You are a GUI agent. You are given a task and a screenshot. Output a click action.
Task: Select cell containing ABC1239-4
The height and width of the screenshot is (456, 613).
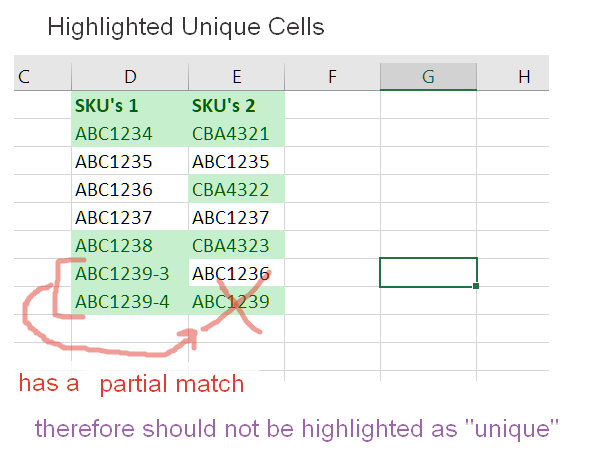pos(130,301)
